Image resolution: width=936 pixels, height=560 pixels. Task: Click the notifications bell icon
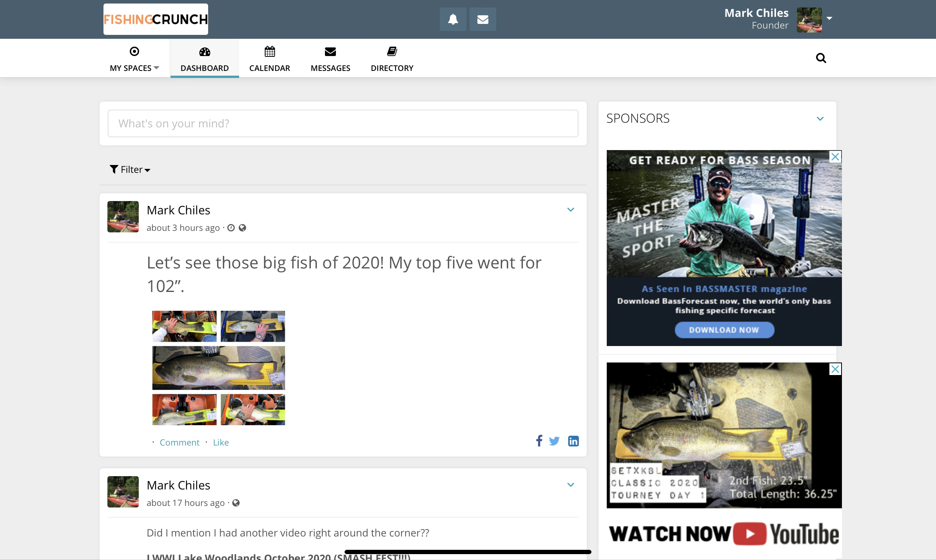click(x=453, y=19)
